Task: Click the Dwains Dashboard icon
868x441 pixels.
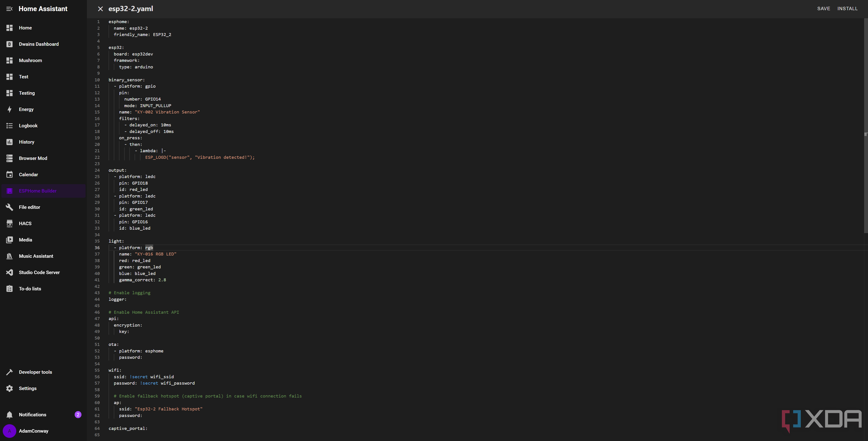Action: [10, 44]
